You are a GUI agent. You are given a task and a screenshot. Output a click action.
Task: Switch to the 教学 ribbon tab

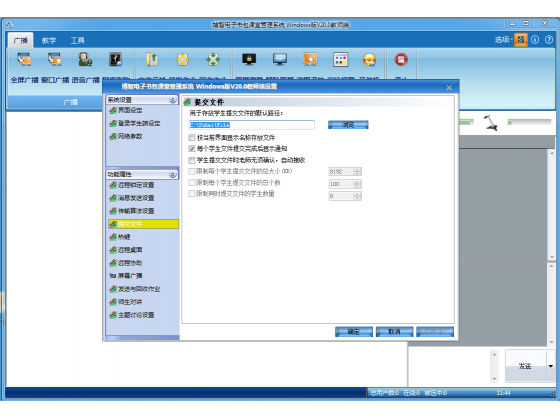pos(49,40)
